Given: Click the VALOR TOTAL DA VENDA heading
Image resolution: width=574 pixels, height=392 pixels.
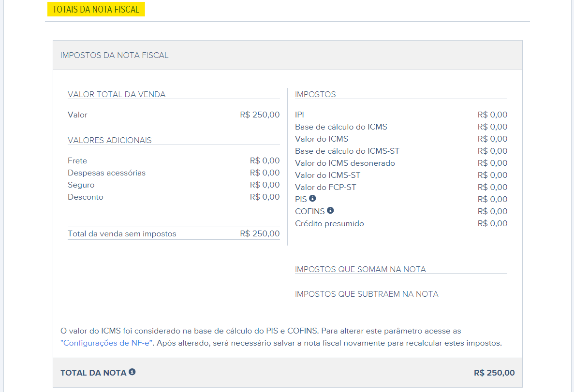Looking at the screenshot, I should tap(117, 94).
